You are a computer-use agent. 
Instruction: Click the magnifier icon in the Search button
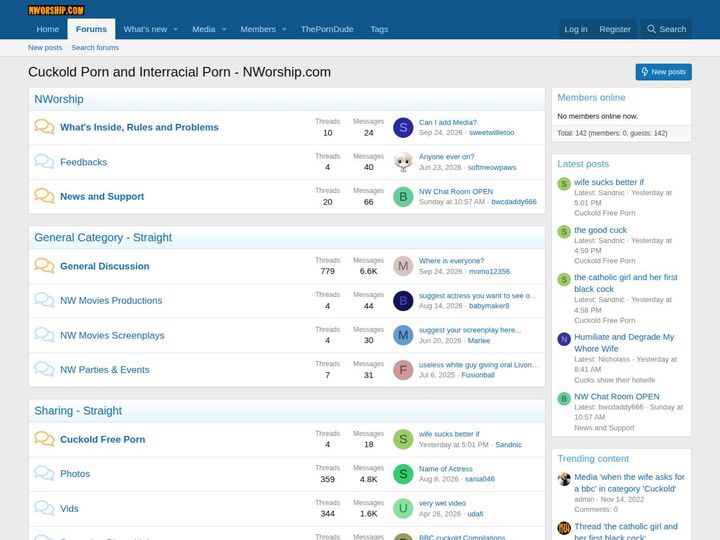click(x=651, y=29)
